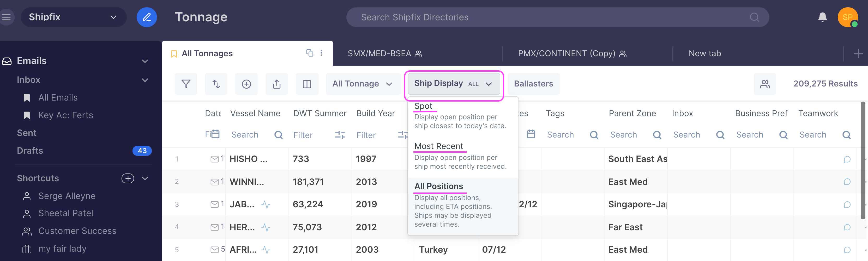The width and height of the screenshot is (868, 261).
Task: Click the blue compose pencil button
Action: coord(147,17)
